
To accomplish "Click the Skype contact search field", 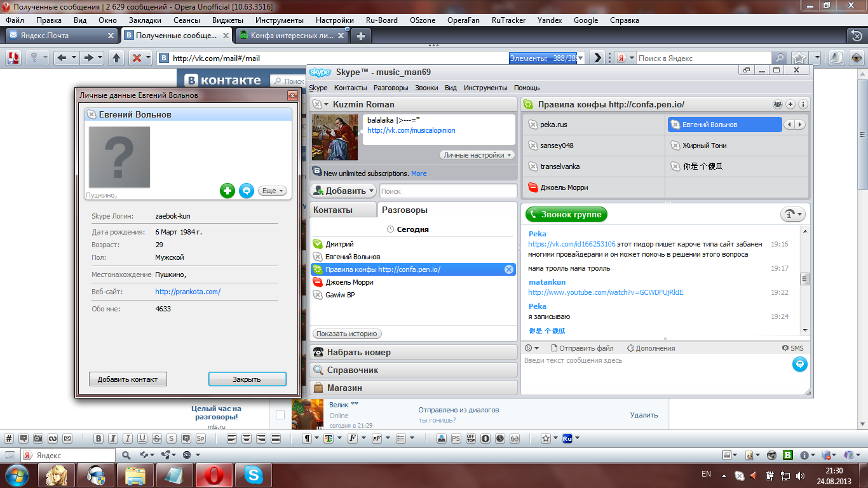I will point(448,191).
